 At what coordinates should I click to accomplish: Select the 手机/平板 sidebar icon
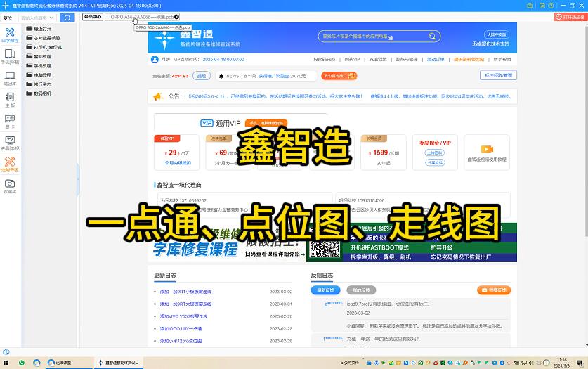[x=10, y=56]
